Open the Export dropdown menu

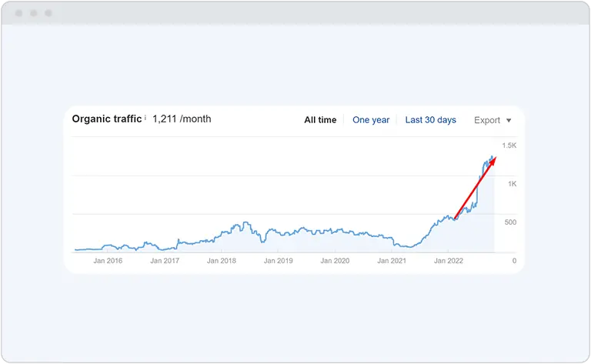[x=492, y=120]
